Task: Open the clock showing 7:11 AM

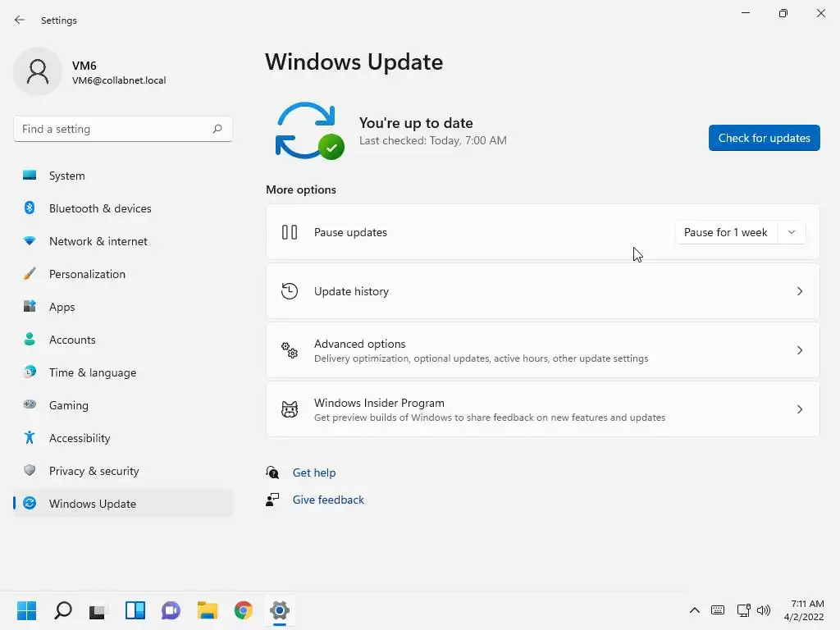Action: point(804,610)
